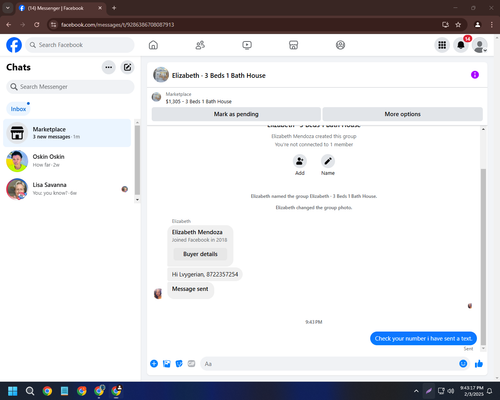Click the conversation scrollbar thumb

pos(483,257)
